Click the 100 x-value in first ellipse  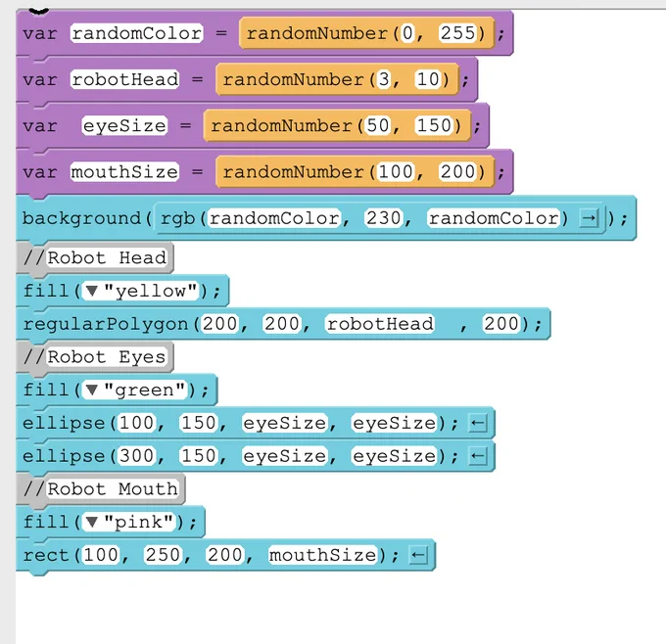coord(137,423)
